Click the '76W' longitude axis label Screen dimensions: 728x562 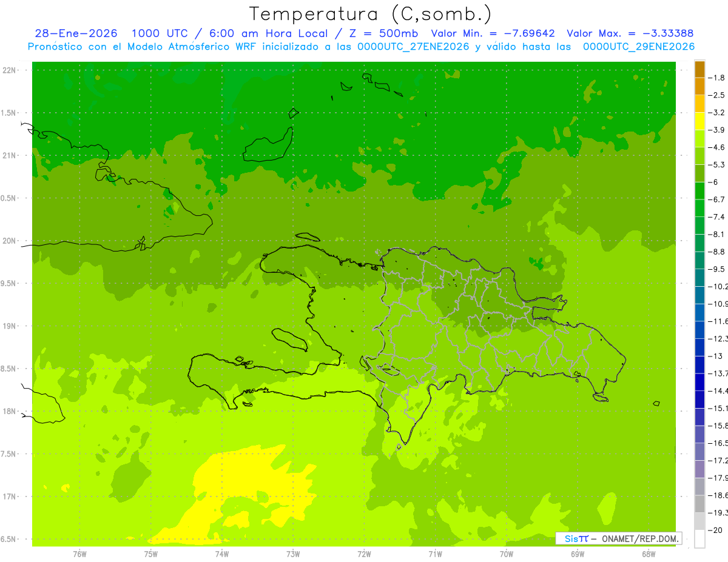point(79,554)
